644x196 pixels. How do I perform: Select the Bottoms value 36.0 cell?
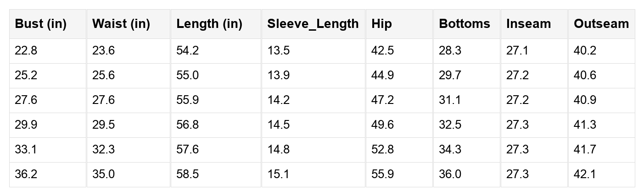pyautogui.click(x=450, y=174)
